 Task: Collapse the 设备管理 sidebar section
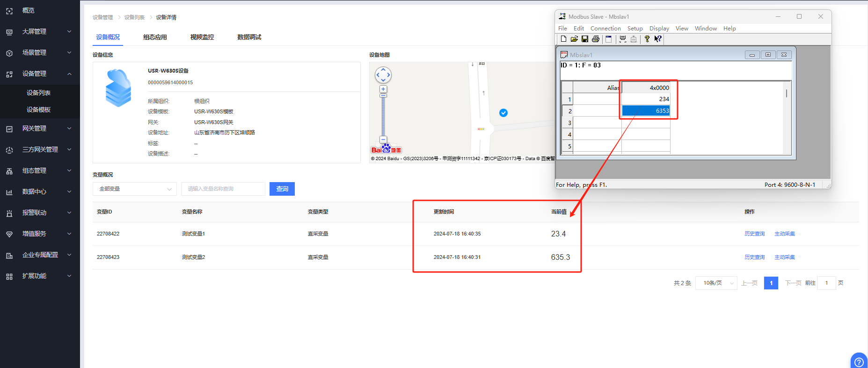tap(40, 74)
